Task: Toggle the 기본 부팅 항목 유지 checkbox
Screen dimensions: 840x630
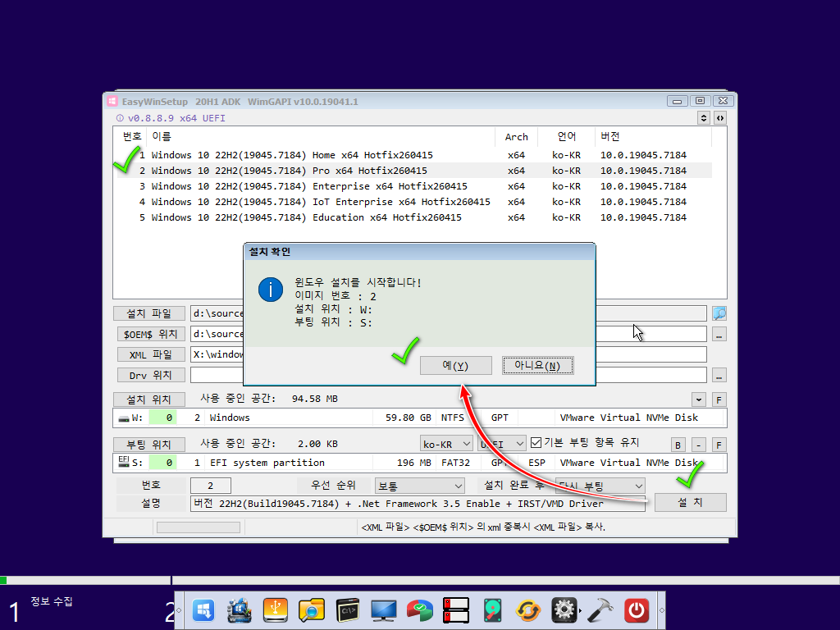Action: pos(536,442)
